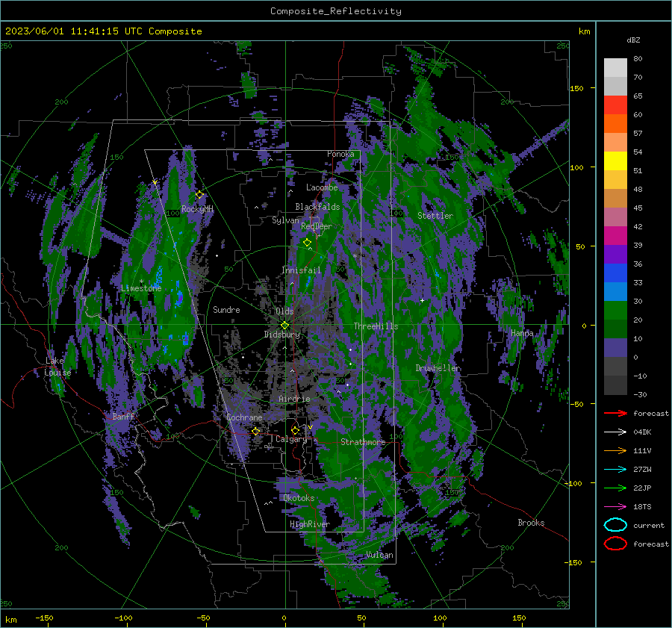Click the Okotoks city label
This screenshot has width=672, height=628.
pyautogui.click(x=299, y=498)
